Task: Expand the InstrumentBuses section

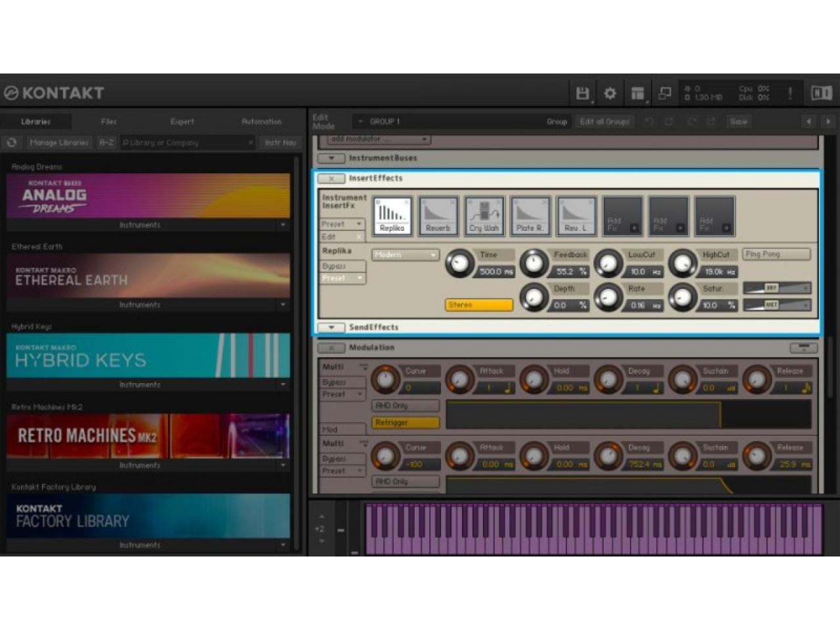Action: click(331, 158)
